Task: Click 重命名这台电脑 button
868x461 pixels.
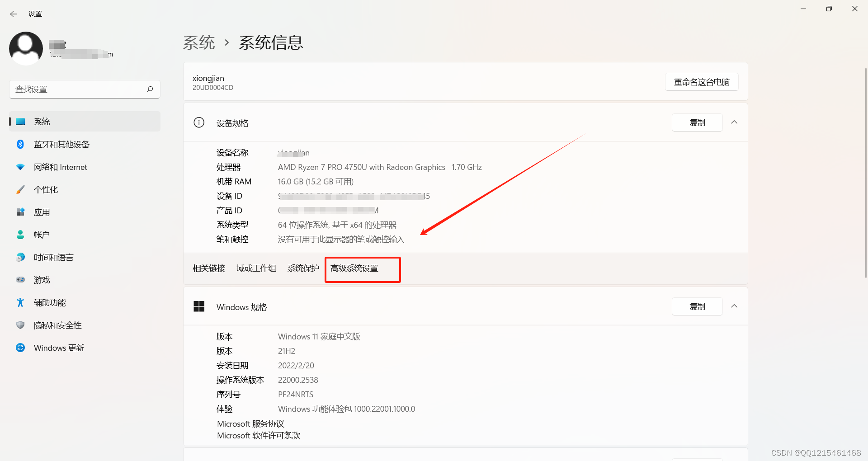Action: (x=702, y=82)
